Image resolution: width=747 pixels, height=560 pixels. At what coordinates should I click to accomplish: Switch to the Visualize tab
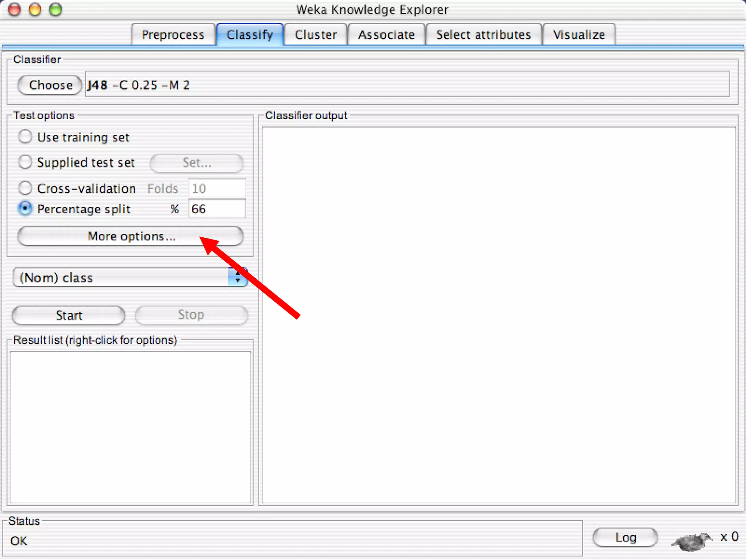click(x=579, y=35)
